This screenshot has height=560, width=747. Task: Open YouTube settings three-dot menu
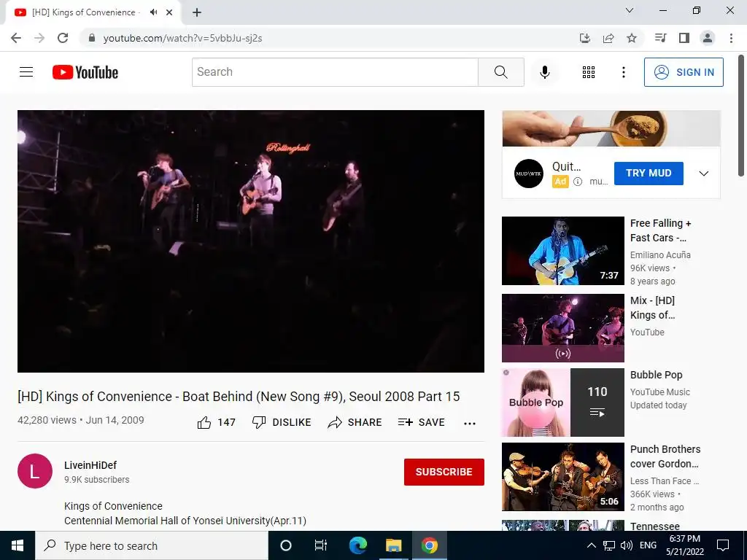[x=623, y=72]
